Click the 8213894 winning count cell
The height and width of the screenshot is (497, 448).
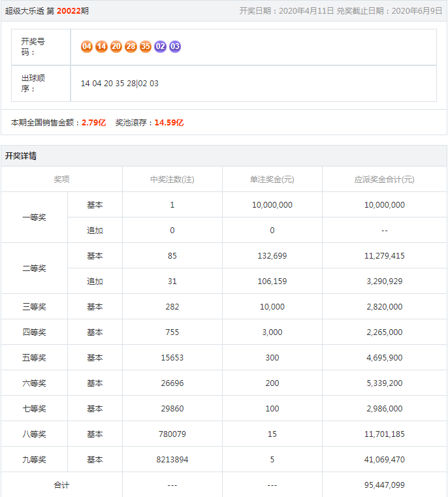pyautogui.click(x=172, y=460)
